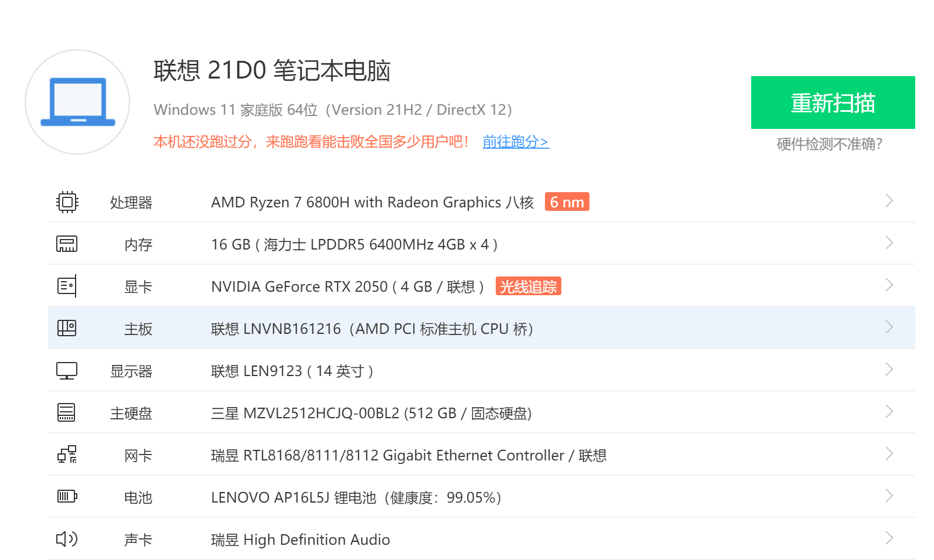This screenshot has width=934, height=560.
Task: Expand the 处理器 row chevron
Action: (x=889, y=201)
